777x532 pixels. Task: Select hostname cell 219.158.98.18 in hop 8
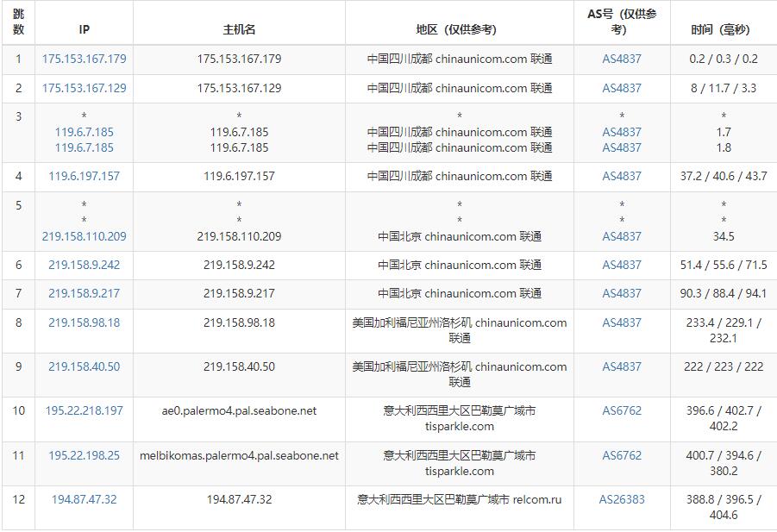point(240,323)
